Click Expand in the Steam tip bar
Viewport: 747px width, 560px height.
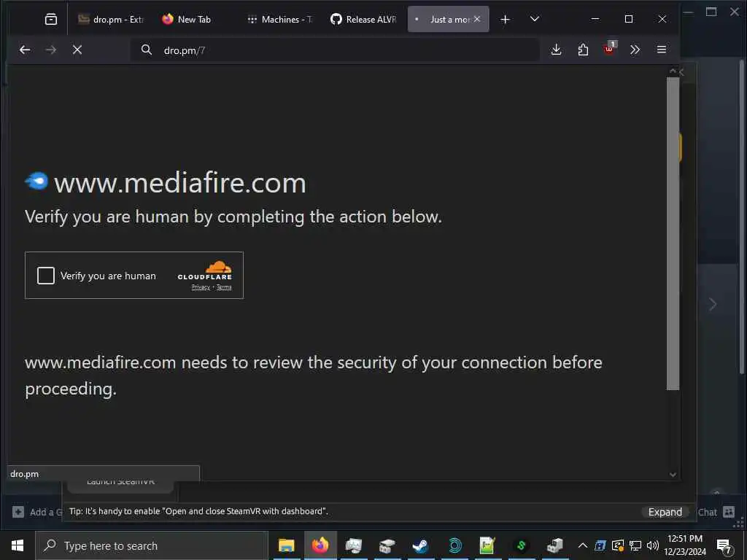(x=665, y=512)
